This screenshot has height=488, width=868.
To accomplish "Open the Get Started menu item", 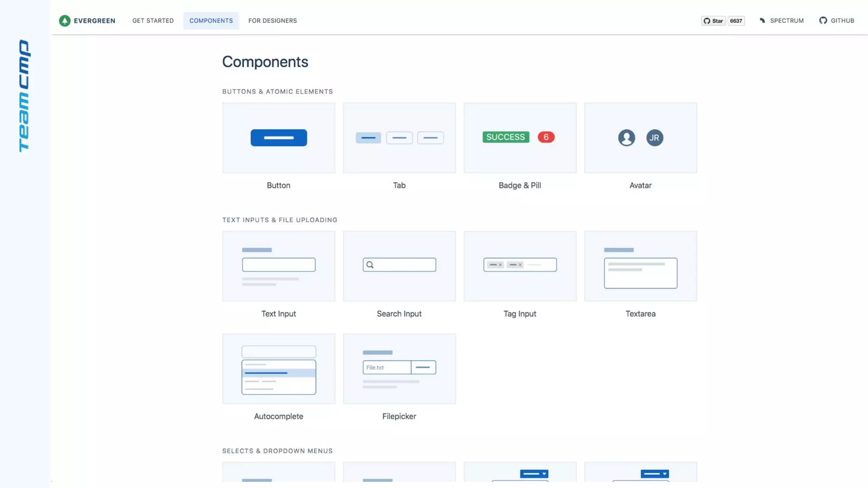I will (153, 21).
